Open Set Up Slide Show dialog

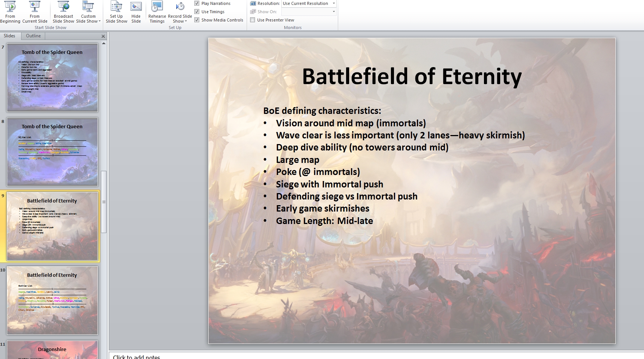116,12
